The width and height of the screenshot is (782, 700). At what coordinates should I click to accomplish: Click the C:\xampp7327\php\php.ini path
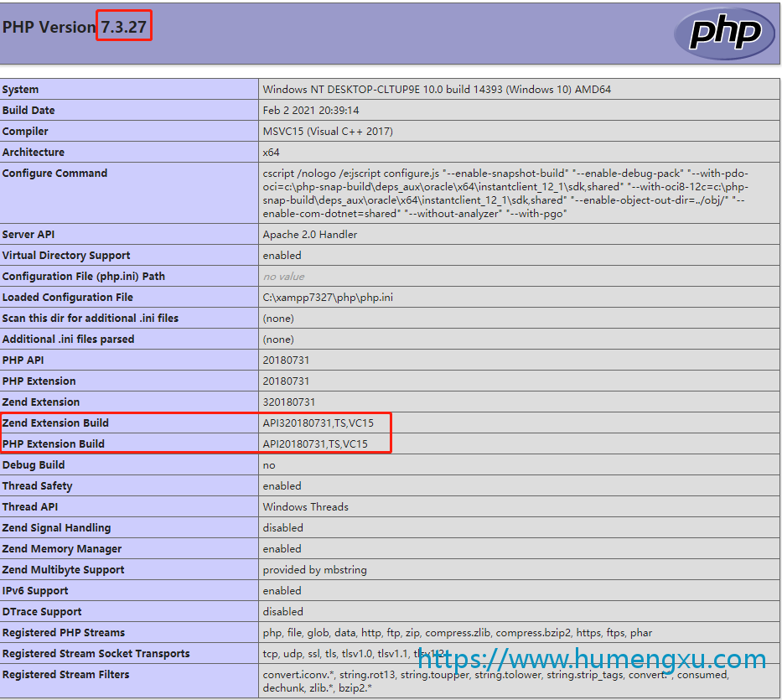point(328,297)
